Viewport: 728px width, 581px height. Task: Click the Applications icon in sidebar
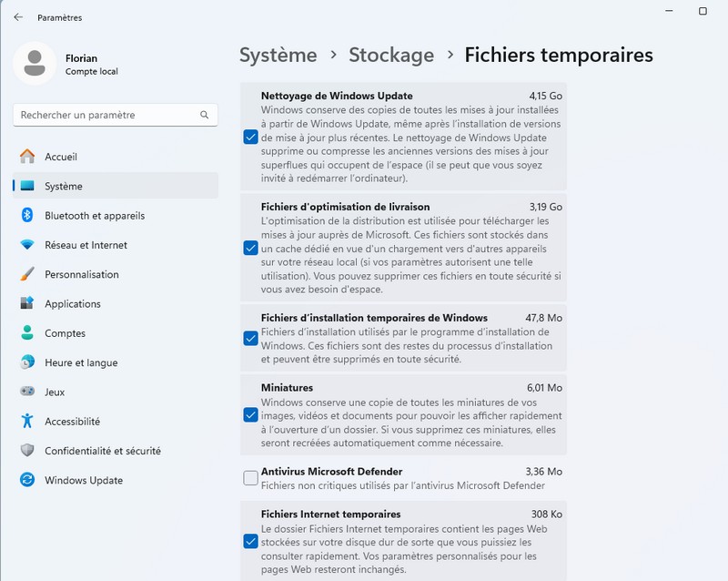pyautogui.click(x=27, y=303)
